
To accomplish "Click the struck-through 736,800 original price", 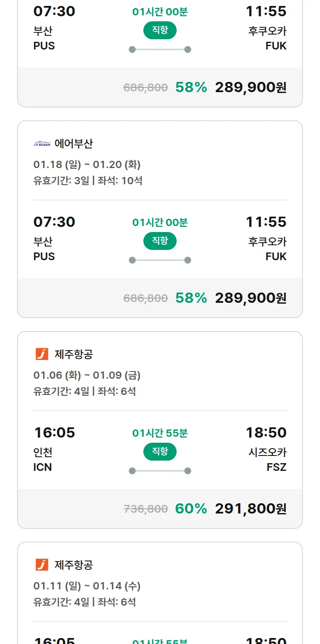I will (145, 509).
